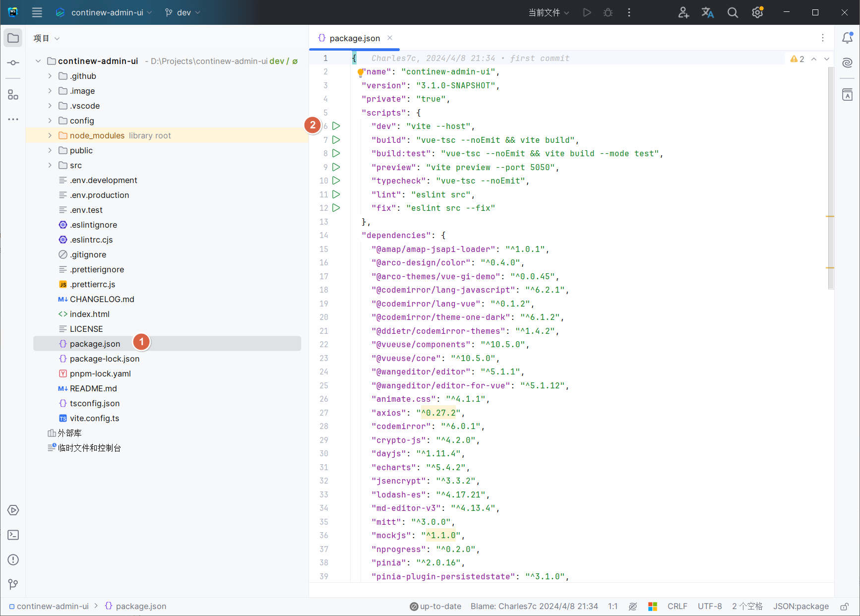Run the "build" script gutter icon

coord(336,140)
